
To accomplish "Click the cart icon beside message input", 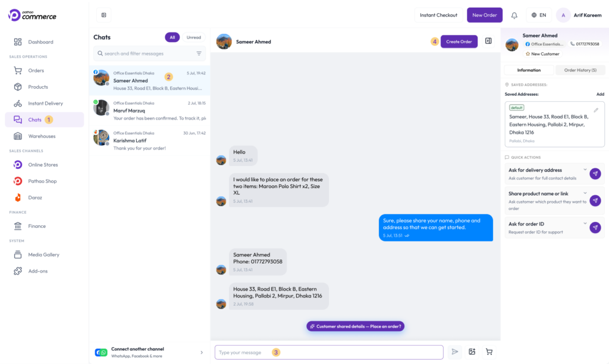I will click(489, 352).
